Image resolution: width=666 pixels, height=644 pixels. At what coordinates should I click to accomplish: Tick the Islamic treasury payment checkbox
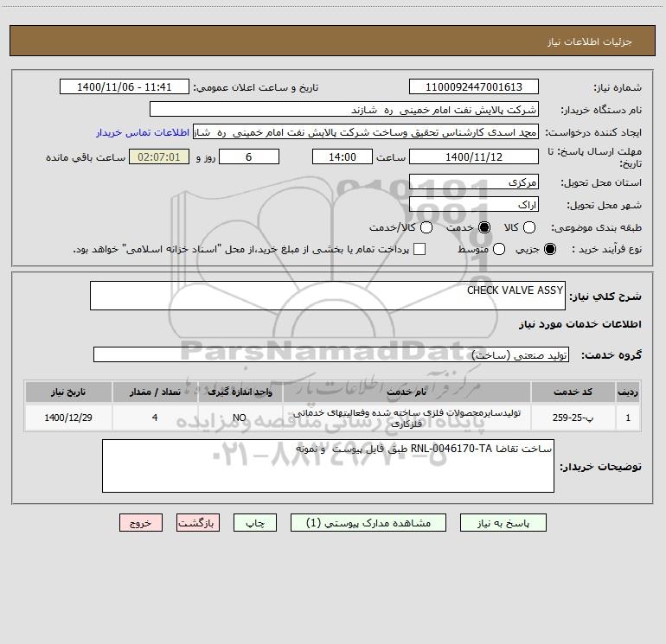(419, 249)
